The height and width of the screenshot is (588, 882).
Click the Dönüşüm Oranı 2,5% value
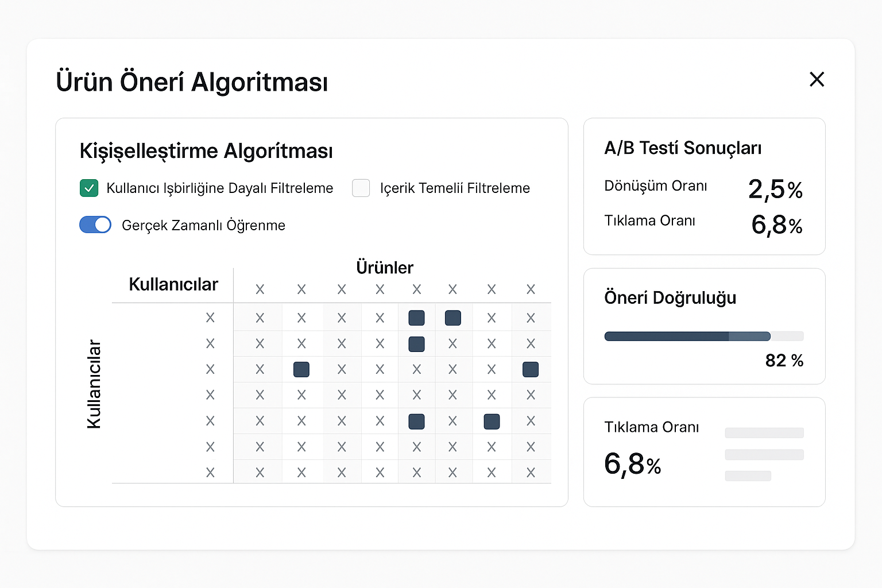coord(775,189)
